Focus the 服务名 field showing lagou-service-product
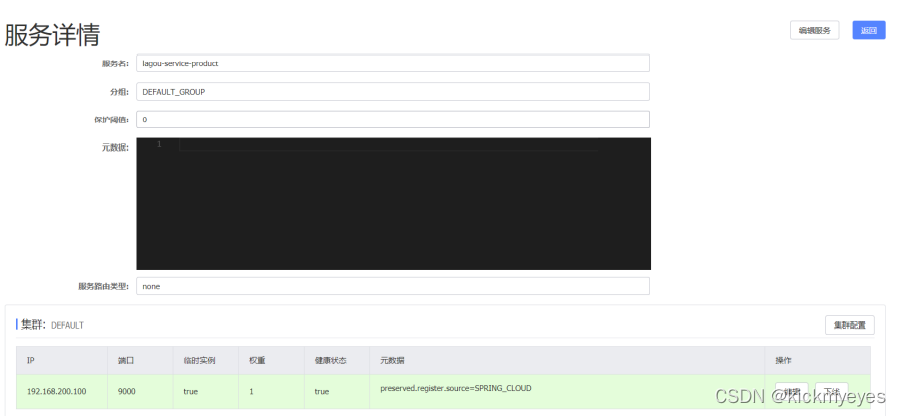 (x=393, y=63)
